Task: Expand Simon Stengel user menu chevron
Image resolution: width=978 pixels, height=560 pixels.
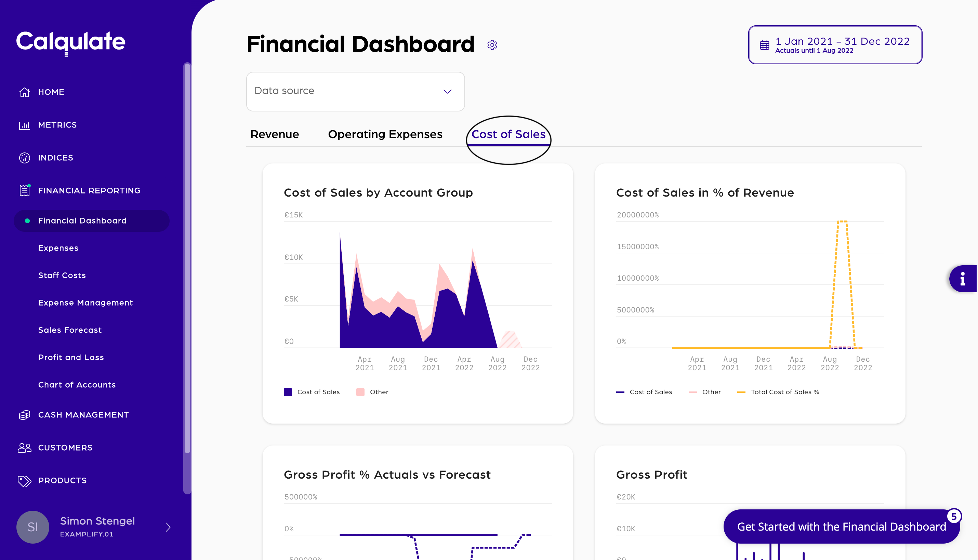Action: click(x=168, y=527)
